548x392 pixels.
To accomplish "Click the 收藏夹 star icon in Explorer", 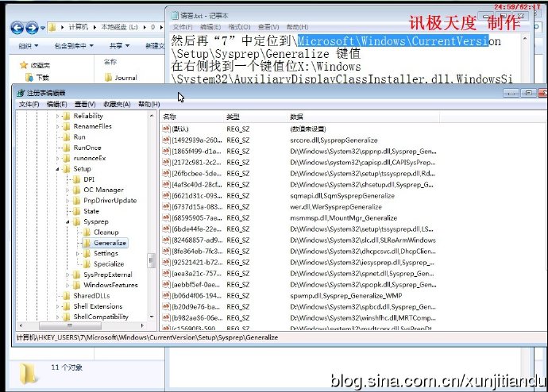I will [x=24, y=65].
